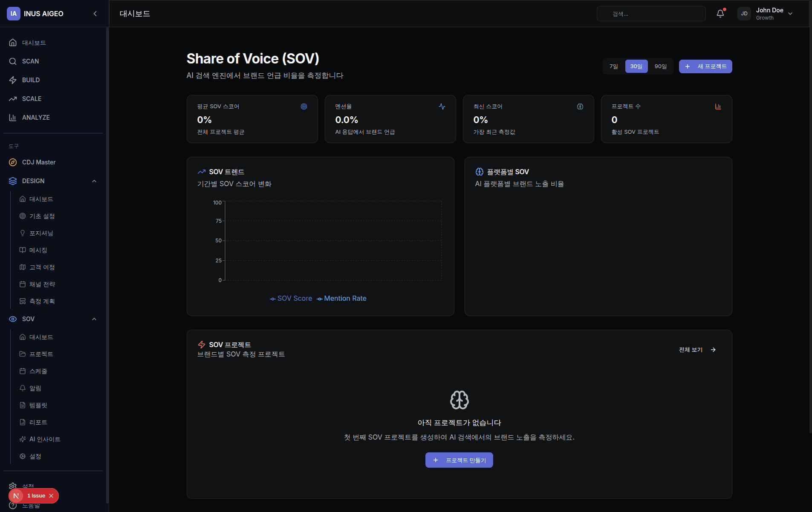Open the BUILD section in sidebar

tap(31, 80)
